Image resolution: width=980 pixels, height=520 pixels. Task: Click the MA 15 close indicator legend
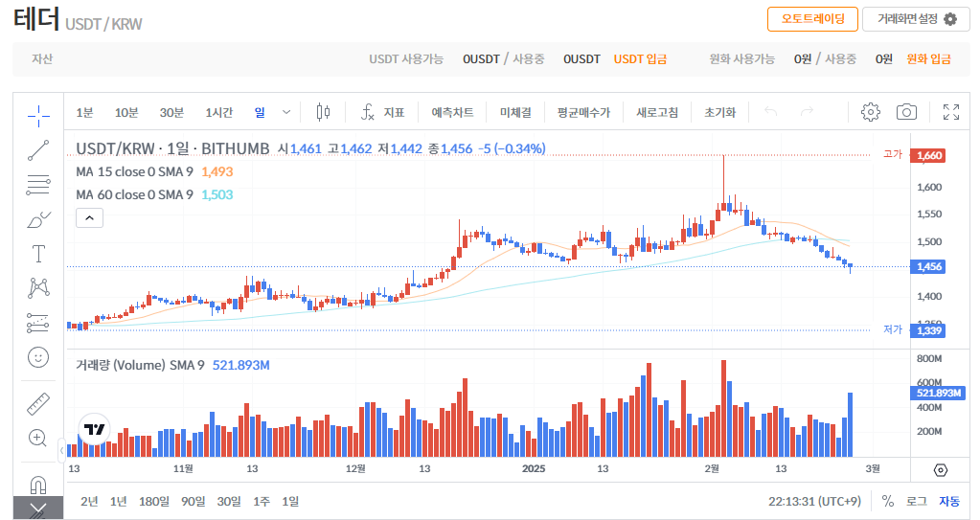(x=134, y=171)
